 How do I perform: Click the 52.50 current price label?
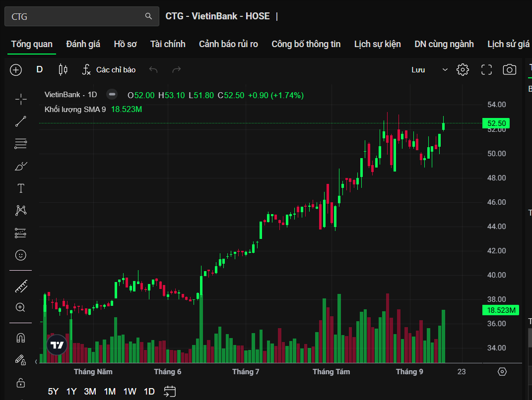point(496,123)
